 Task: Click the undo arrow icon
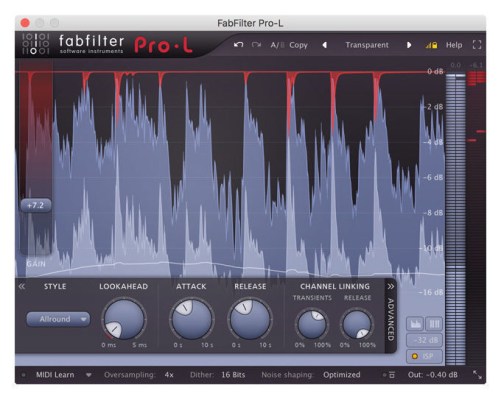point(238,45)
